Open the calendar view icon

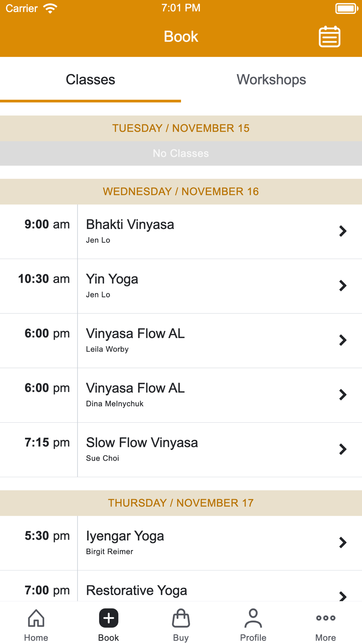[329, 37]
